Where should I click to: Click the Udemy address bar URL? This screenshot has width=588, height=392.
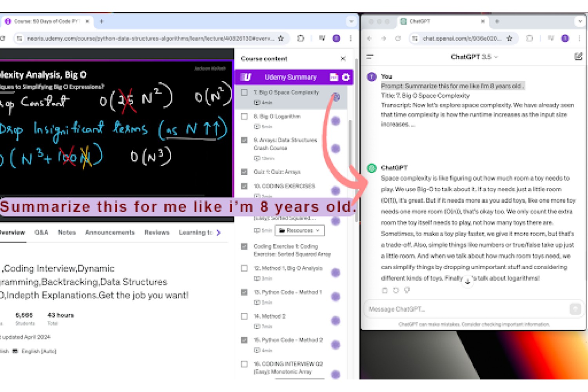click(150, 38)
